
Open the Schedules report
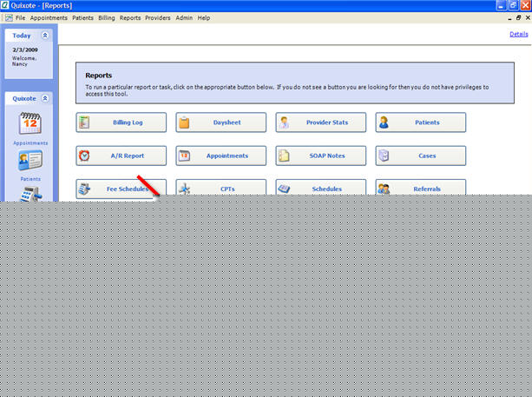(x=320, y=188)
